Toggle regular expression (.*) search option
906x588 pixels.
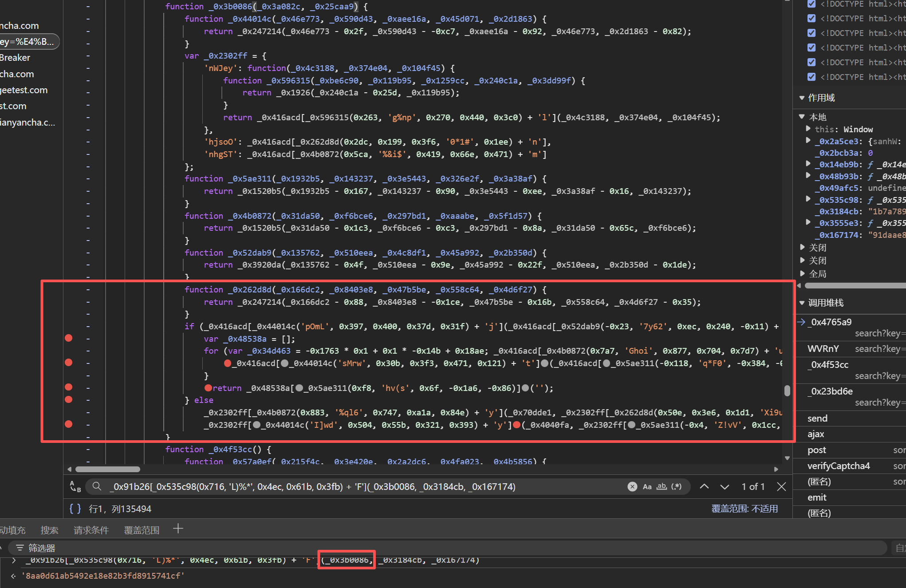(676, 487)
